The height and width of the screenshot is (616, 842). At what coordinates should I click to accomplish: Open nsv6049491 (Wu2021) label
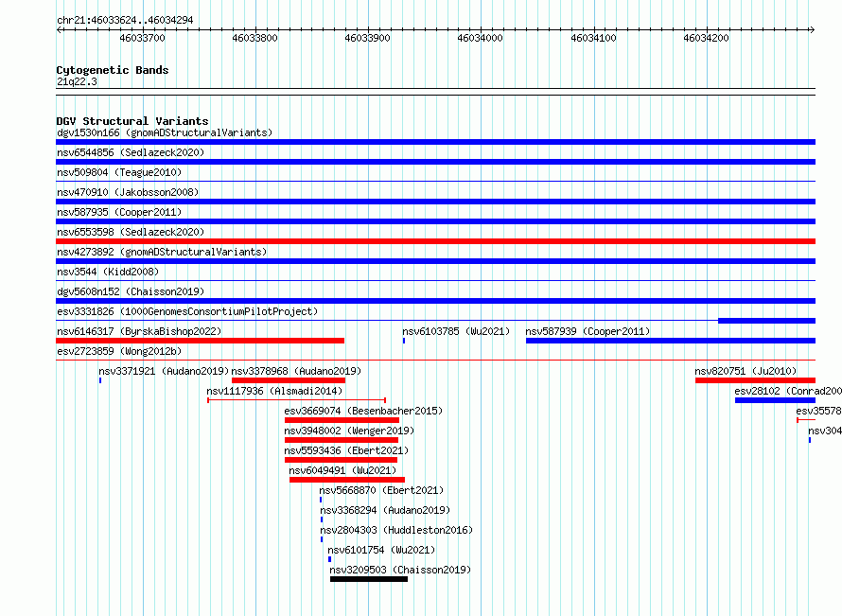point(342,470)
